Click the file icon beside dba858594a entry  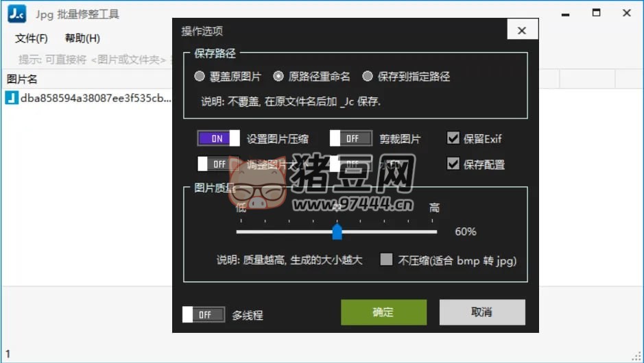coord(12,98)
